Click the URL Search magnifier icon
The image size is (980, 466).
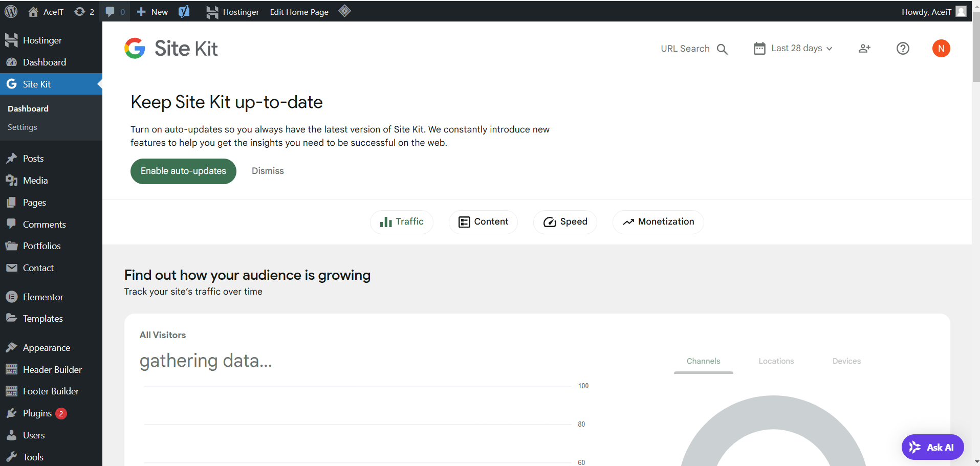tap(722, 49)
